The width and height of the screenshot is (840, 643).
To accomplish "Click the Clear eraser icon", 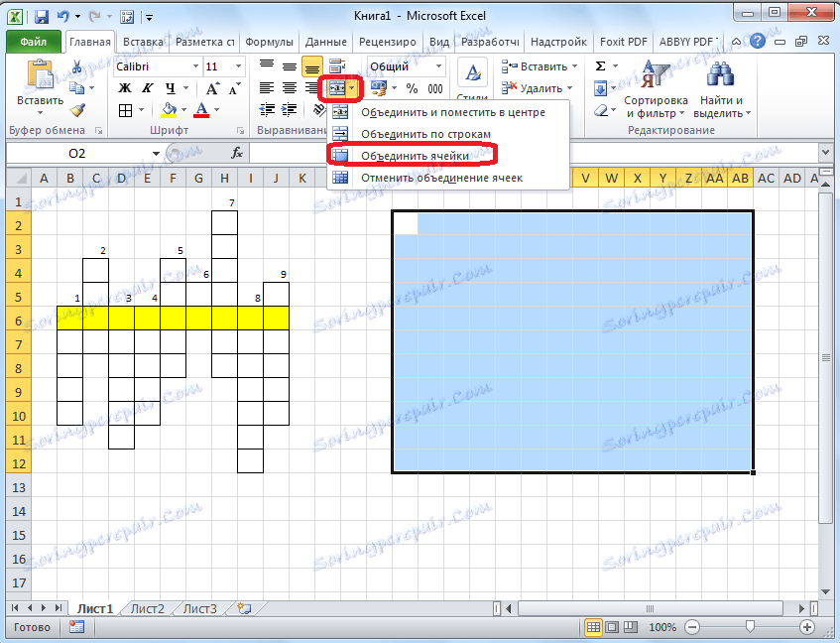I will pyautogui.click(x=601, y=111).
